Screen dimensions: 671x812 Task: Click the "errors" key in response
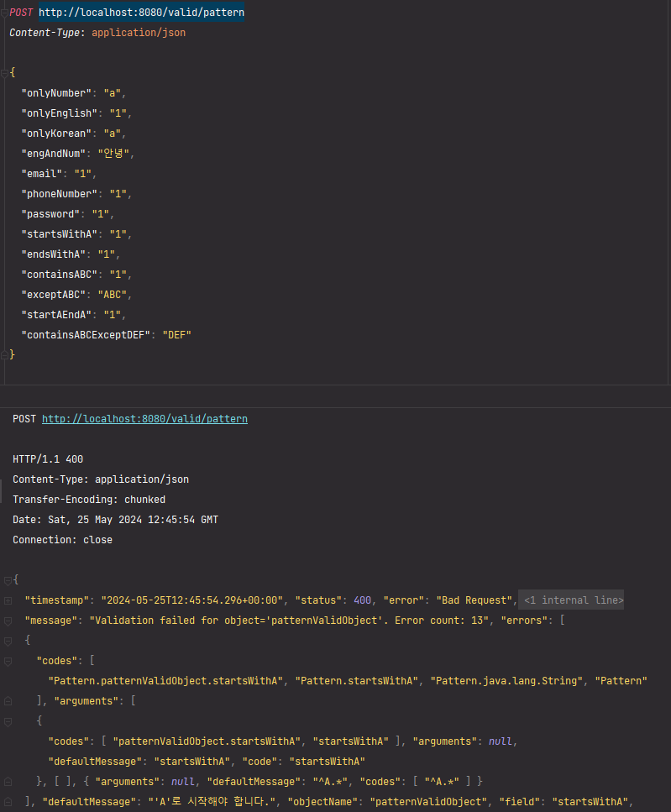click(524, 621)
